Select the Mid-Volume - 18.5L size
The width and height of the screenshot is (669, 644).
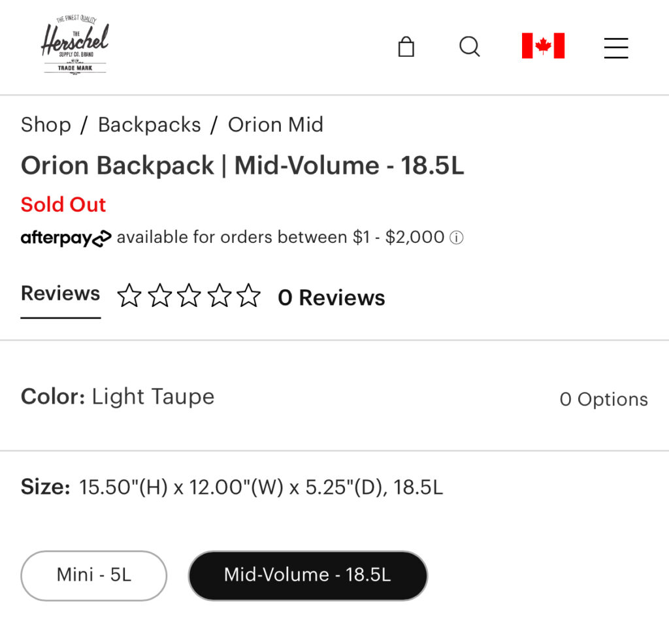(x=308, y=575)
